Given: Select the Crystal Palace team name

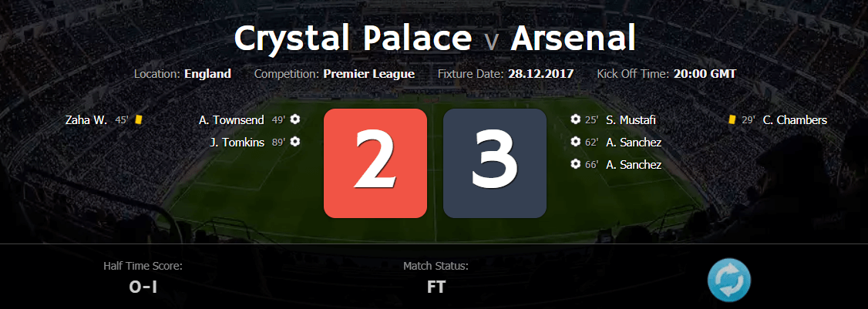Looking at the screenshot, I should pyautogui.click(x=353, y=39).
